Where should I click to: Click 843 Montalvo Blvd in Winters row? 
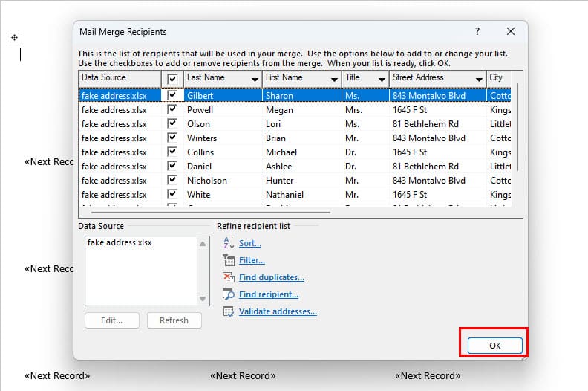point(437,138)
